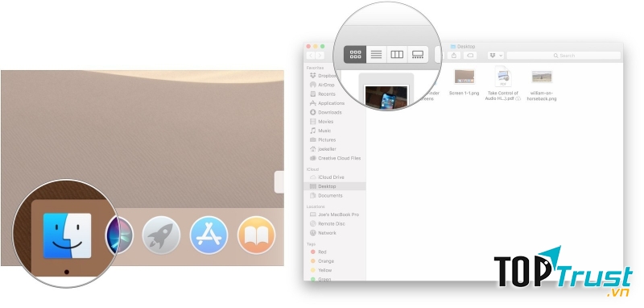Open Books app in the Dock
The image size is (644, 308).
pos(256,235)
